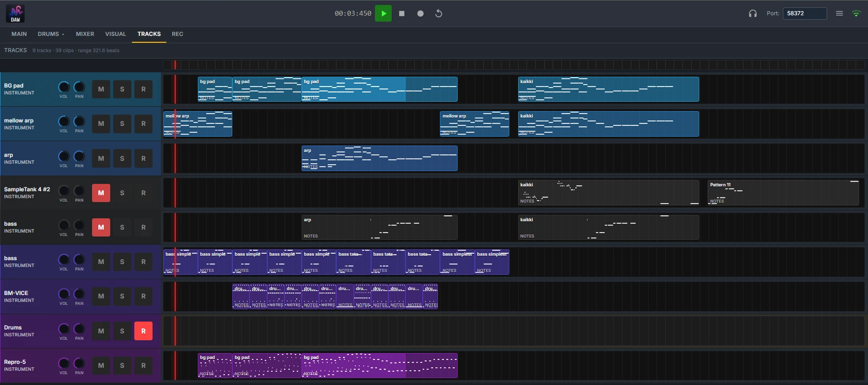The width and height of the screenshot is (868, 385).
Task: Select the SampleTank 4 #2 track name
Action: pos(27,189)
